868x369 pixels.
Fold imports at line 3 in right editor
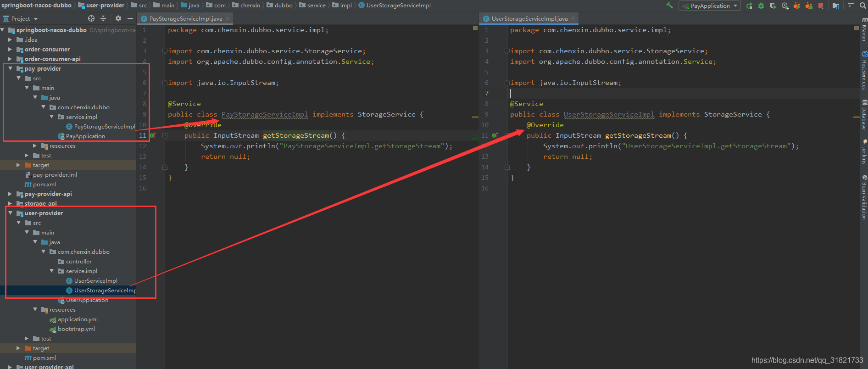click(x=507, y=51)
